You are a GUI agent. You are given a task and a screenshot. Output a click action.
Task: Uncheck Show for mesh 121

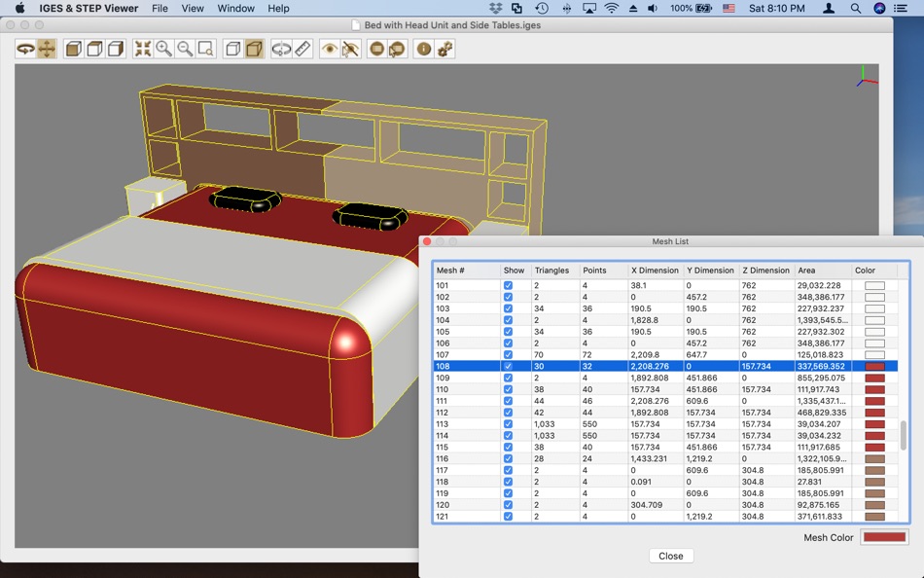[508, 517]
